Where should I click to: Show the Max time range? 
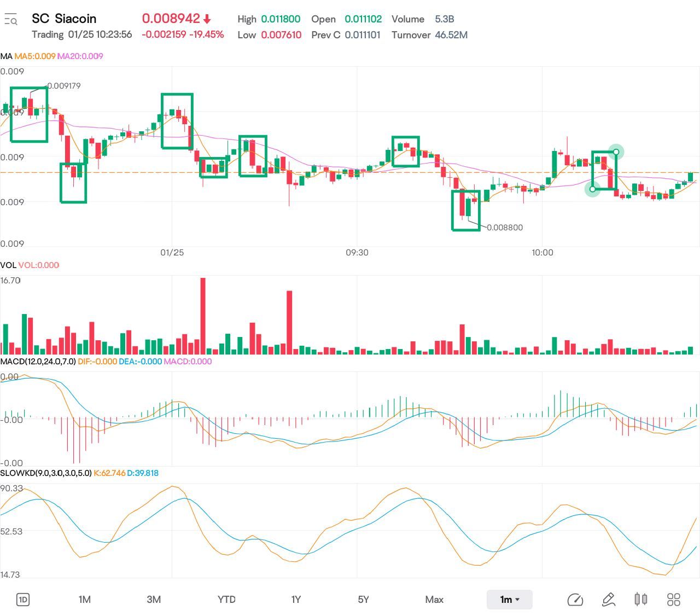[x=434, y=600]
